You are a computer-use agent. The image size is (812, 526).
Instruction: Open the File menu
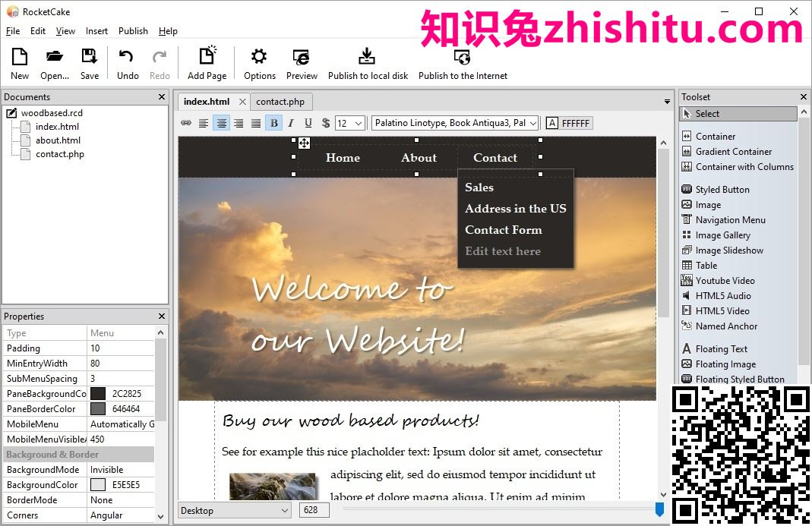pos(13,31)
